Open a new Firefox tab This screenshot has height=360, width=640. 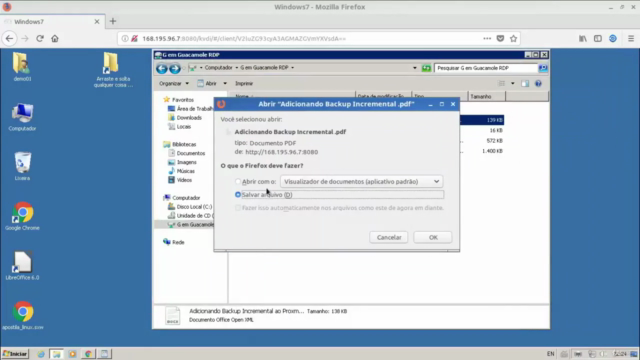[x=113, y=21]
